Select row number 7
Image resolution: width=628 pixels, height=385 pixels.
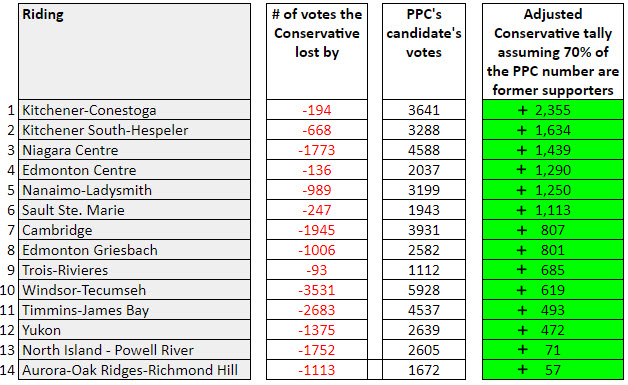(11, 230)
